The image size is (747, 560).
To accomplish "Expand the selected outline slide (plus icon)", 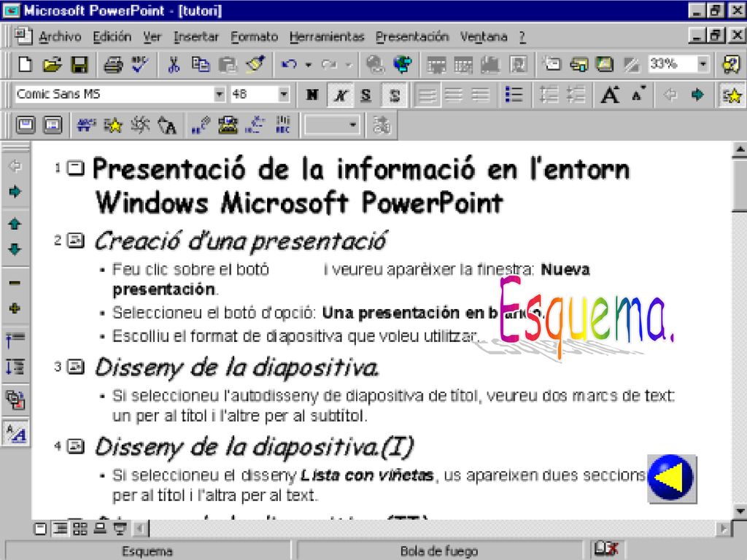I will click(x=15, y=308).
